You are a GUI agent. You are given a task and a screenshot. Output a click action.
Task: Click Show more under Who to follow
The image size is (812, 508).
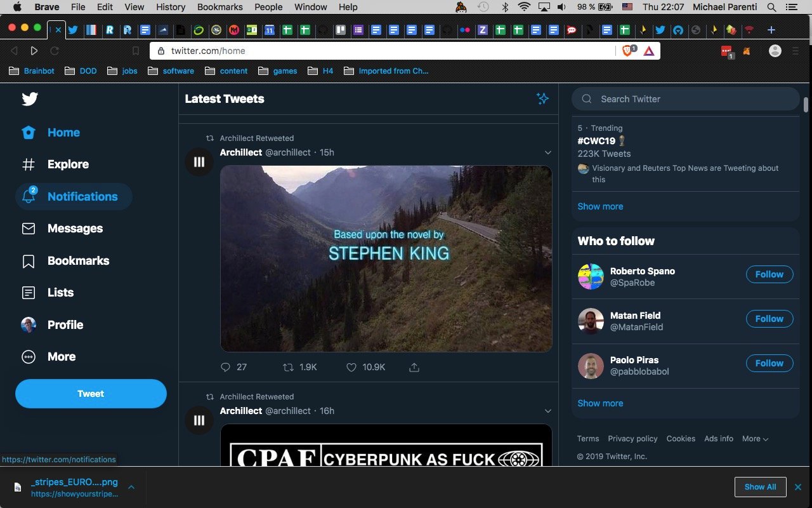tap(600, 403)
